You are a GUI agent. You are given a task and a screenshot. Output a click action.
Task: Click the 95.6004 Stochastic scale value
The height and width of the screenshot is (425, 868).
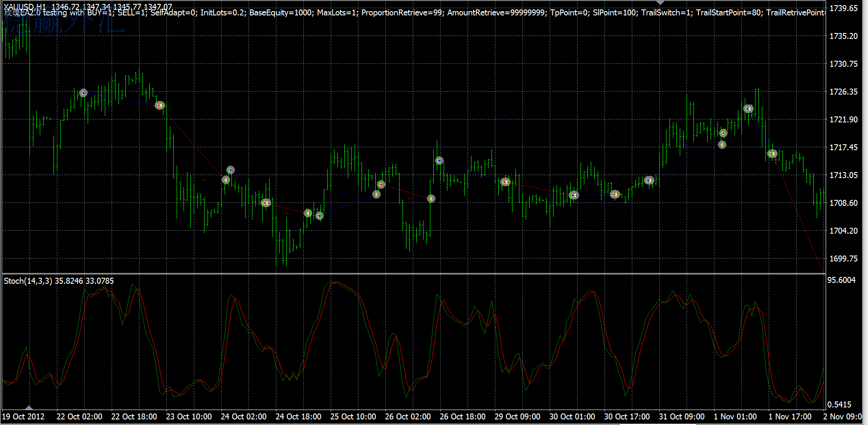[x=841, y=280]
